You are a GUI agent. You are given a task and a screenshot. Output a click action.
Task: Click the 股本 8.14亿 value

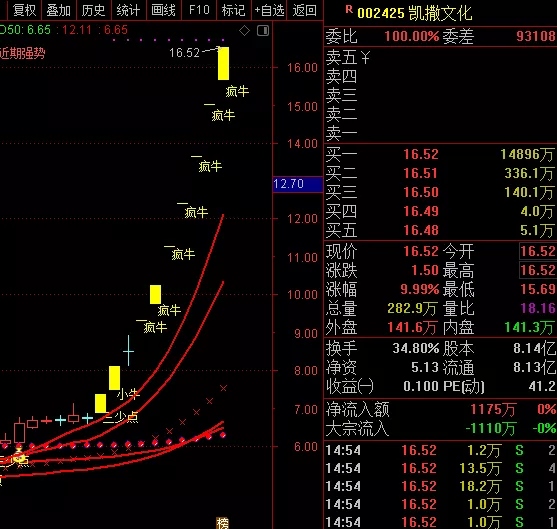coord(534,348)
